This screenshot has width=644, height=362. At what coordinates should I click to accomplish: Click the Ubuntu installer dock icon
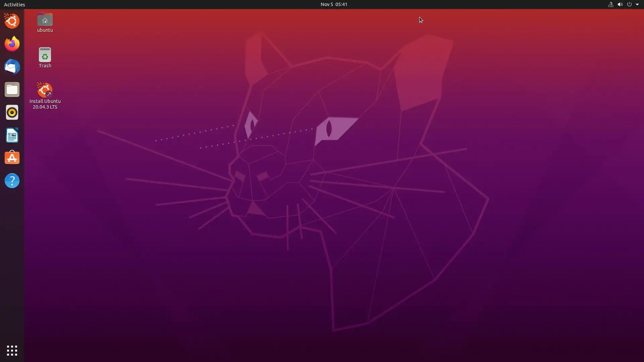[x=12, y=21]
